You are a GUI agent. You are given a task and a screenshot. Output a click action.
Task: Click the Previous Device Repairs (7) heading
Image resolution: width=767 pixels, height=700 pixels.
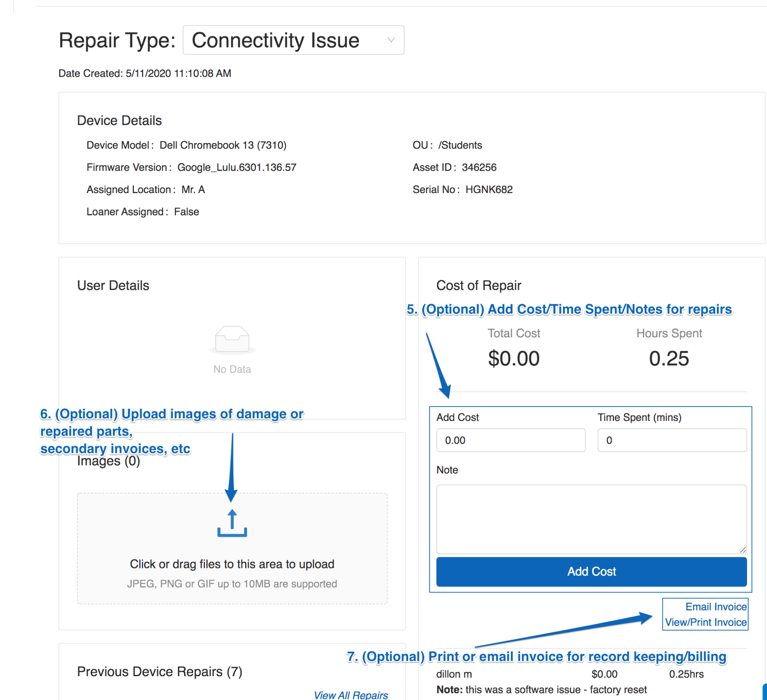(160, 672)
